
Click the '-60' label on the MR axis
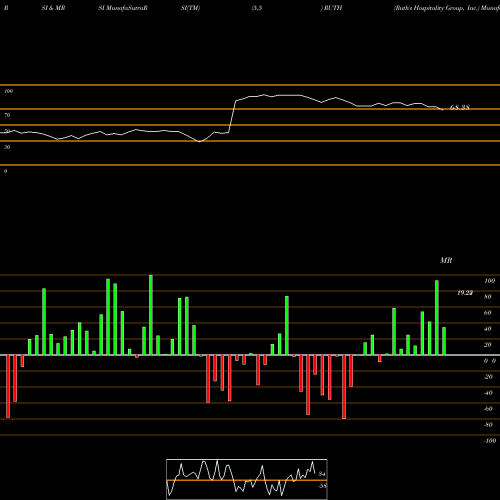point(488,409)
